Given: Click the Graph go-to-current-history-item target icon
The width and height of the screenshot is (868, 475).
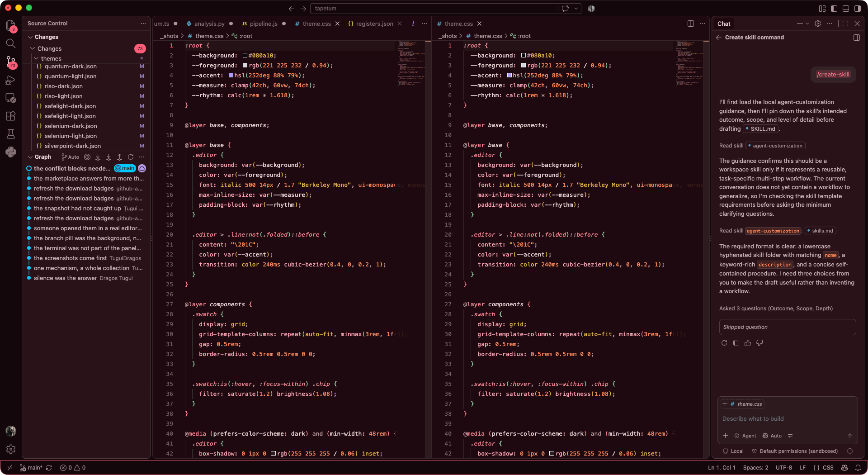Looking at the screenshot, I should (x=87, y=157).
